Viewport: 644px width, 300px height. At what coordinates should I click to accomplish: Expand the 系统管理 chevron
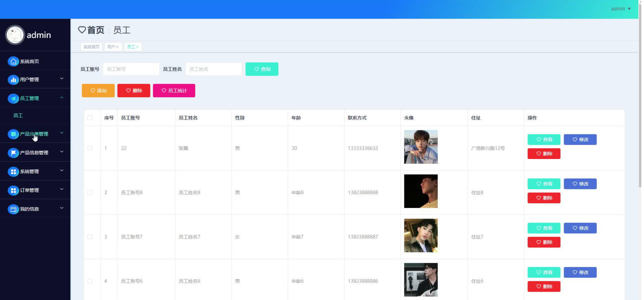(62, 171)
